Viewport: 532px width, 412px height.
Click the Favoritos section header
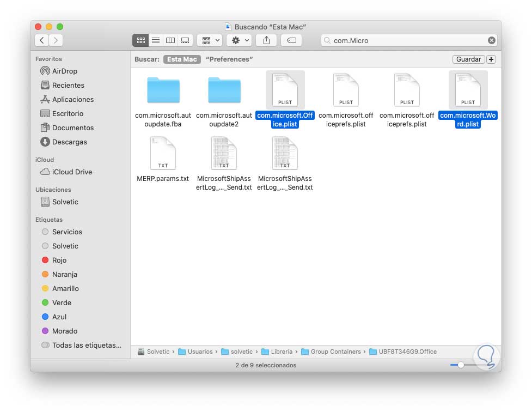48,59
